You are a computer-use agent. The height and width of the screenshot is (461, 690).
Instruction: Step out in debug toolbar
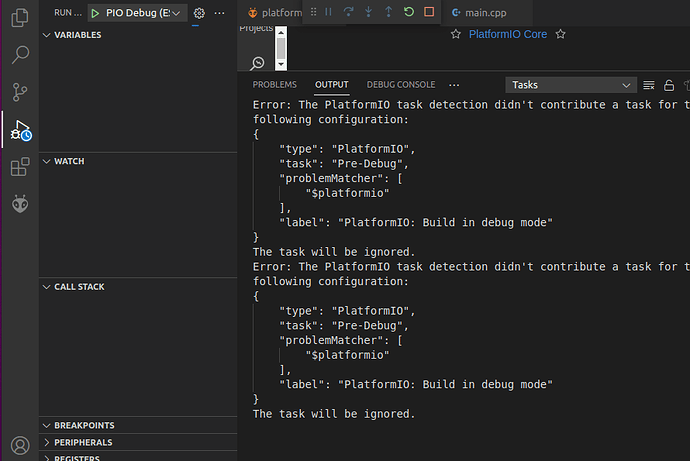[x=389, y=12]
